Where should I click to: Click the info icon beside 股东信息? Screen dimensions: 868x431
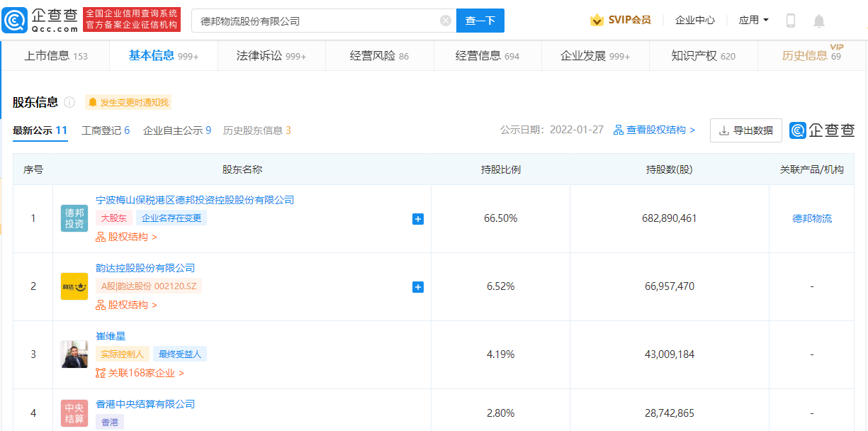tap(69, 102)
